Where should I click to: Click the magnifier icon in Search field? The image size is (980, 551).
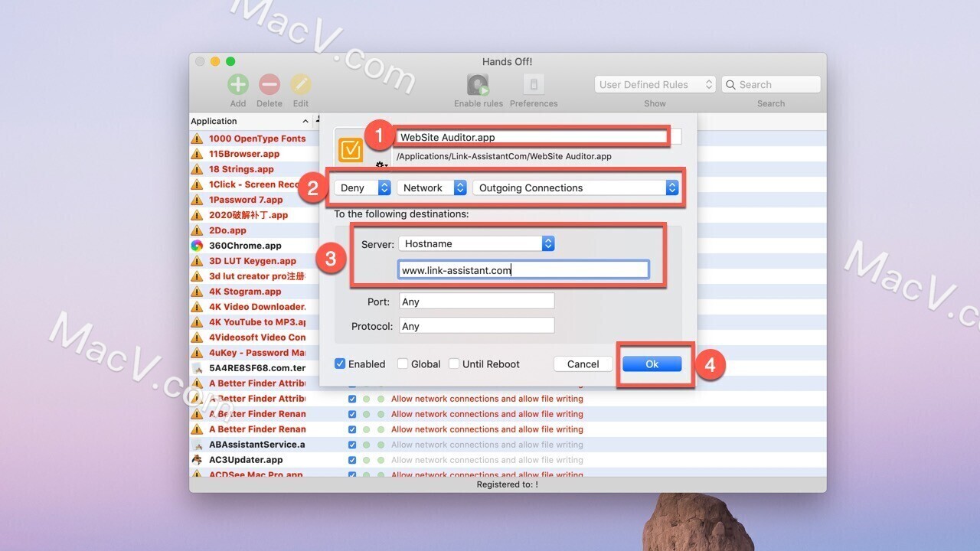731,85
